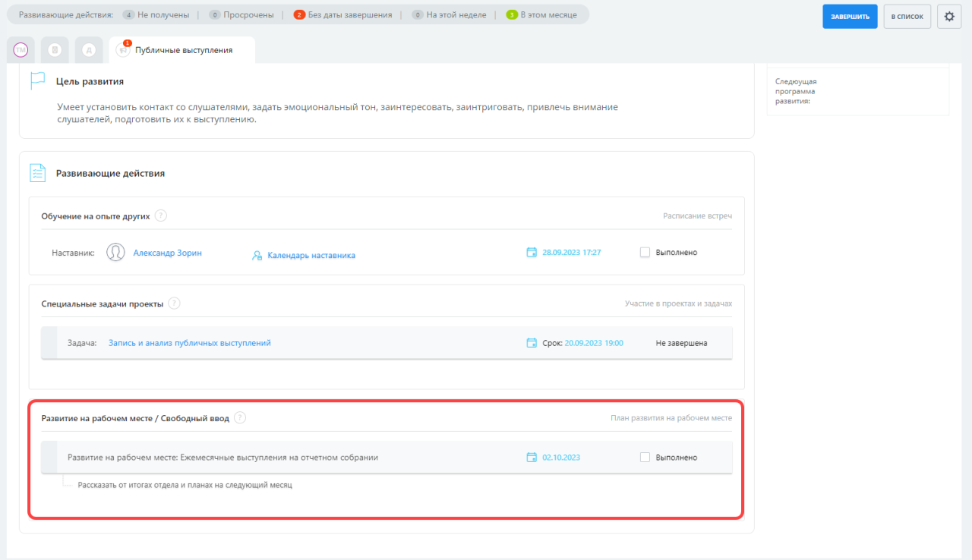This screenshot has height=560, width=972.
Task: Click the Цель развития flag icon
Action: (x=37, y=81)
